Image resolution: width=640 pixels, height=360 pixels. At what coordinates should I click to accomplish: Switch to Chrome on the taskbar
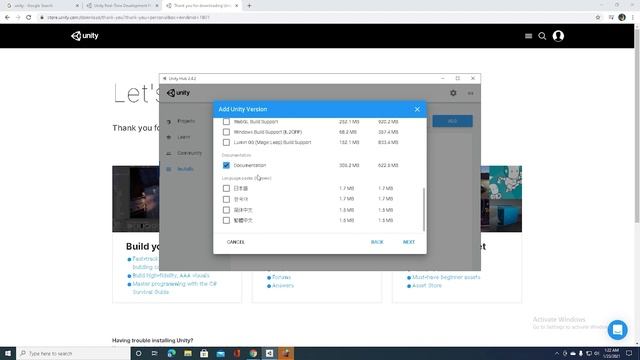point(253,353)
